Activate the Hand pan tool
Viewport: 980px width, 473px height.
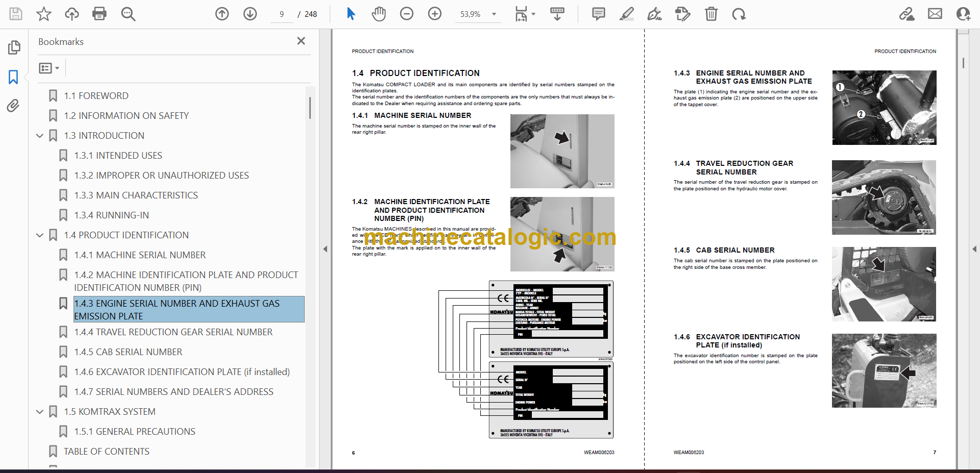tap(379, 14)
